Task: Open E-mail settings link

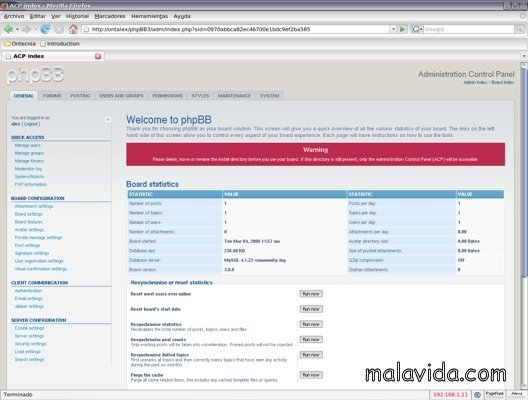Action: point(28,298)
